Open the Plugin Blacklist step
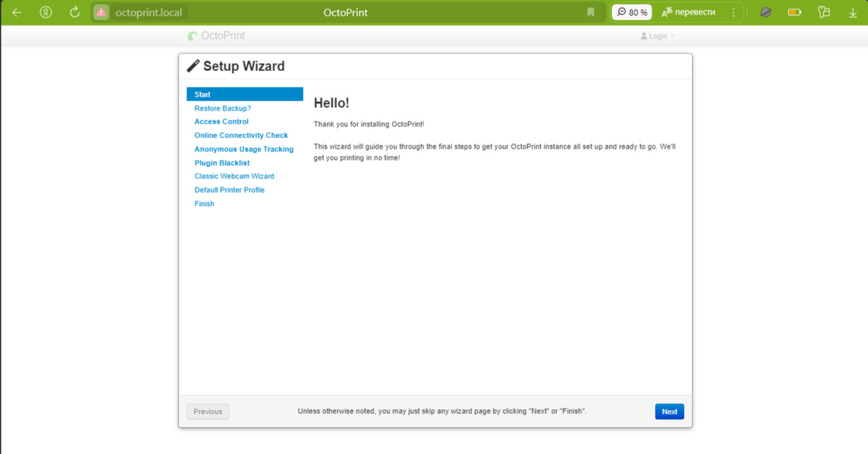This screenshot has height=454, width=868. pos(222,163)
